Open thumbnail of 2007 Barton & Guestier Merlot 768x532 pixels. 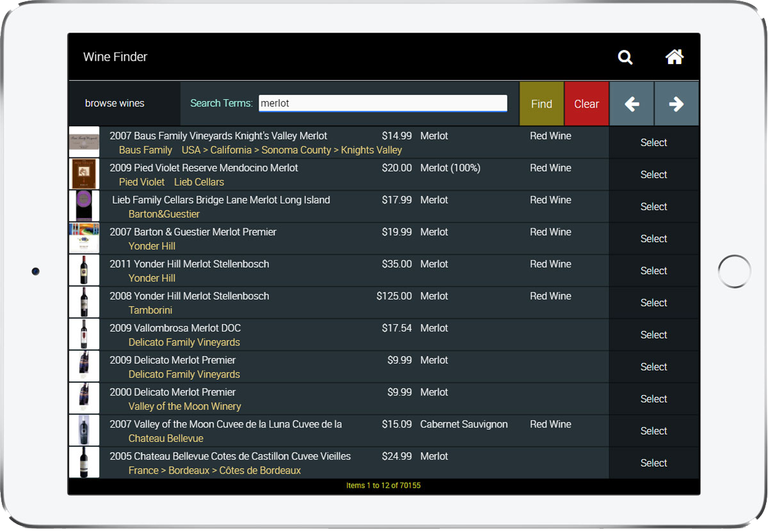84,238
